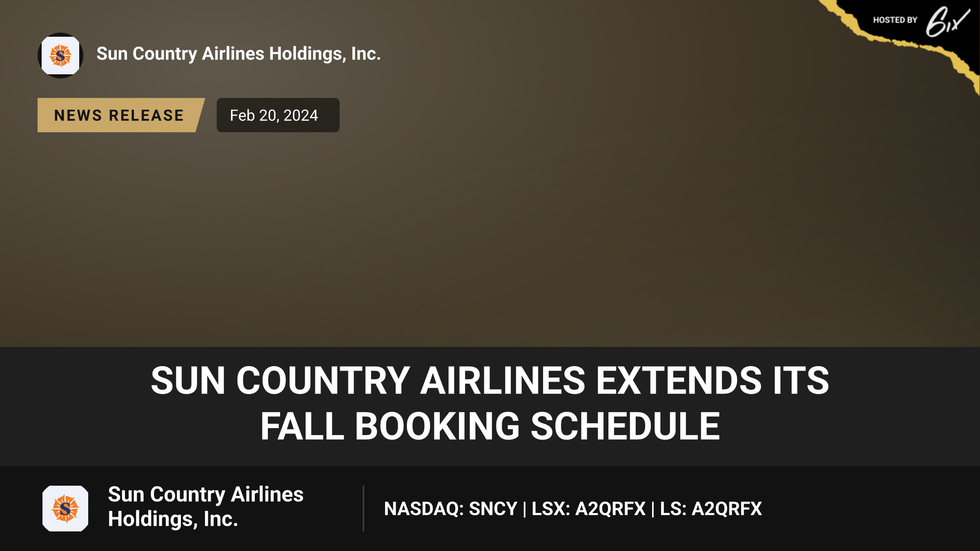This screenshot has width=980, height=551.
Task: Select the LS: A2QRFX ticker
Action: (x=711, y=509)
